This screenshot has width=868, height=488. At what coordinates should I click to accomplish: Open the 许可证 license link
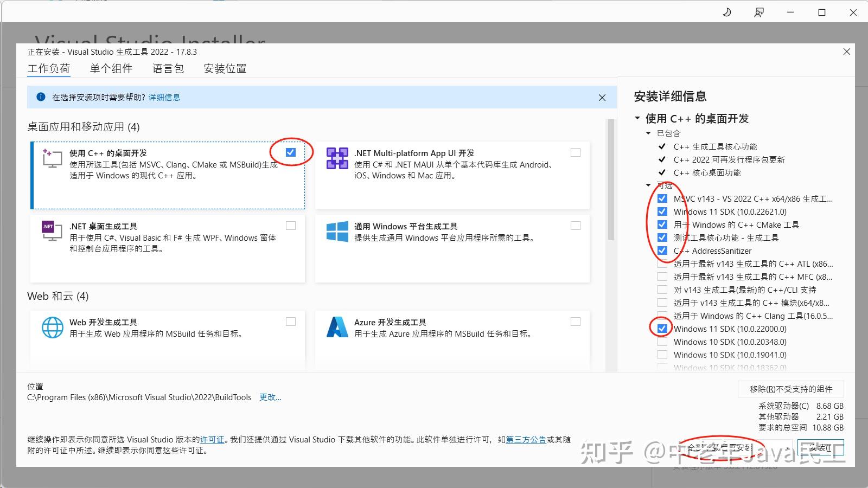pyautogui.click(x=212, y=440)
